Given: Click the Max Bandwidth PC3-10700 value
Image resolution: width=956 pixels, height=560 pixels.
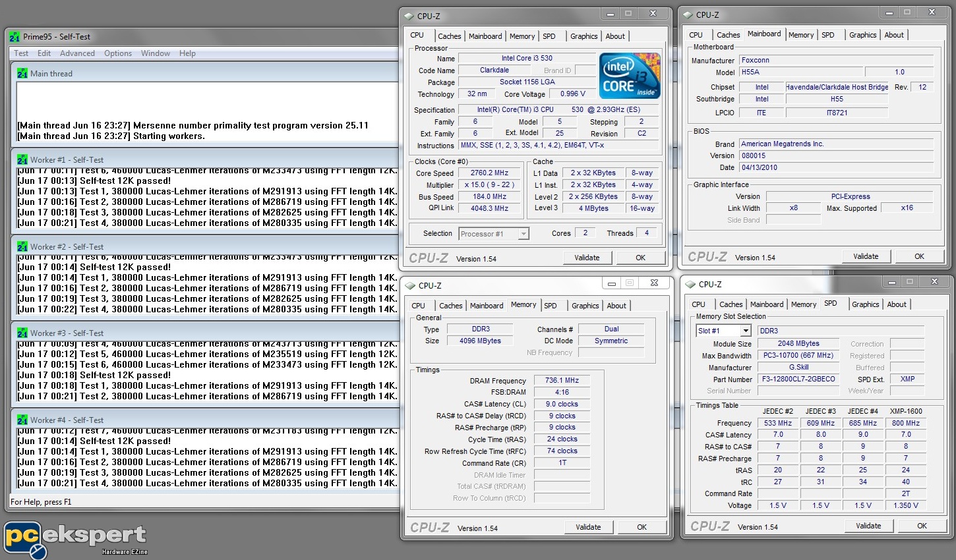Looking at the screenshot, I should pos(798,356).
